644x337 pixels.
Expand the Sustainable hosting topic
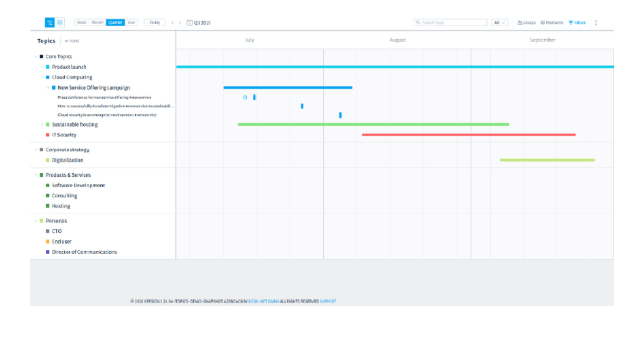tap(42, 124)
